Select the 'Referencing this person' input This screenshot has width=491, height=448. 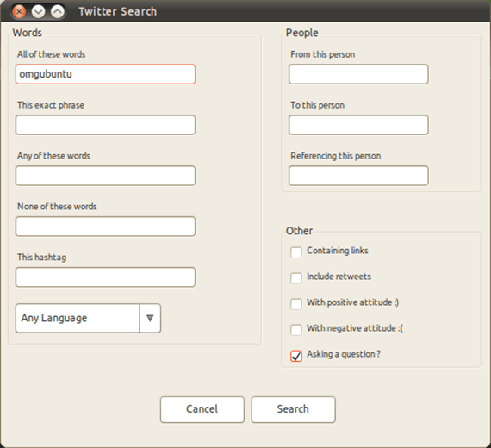click(358, 176)
